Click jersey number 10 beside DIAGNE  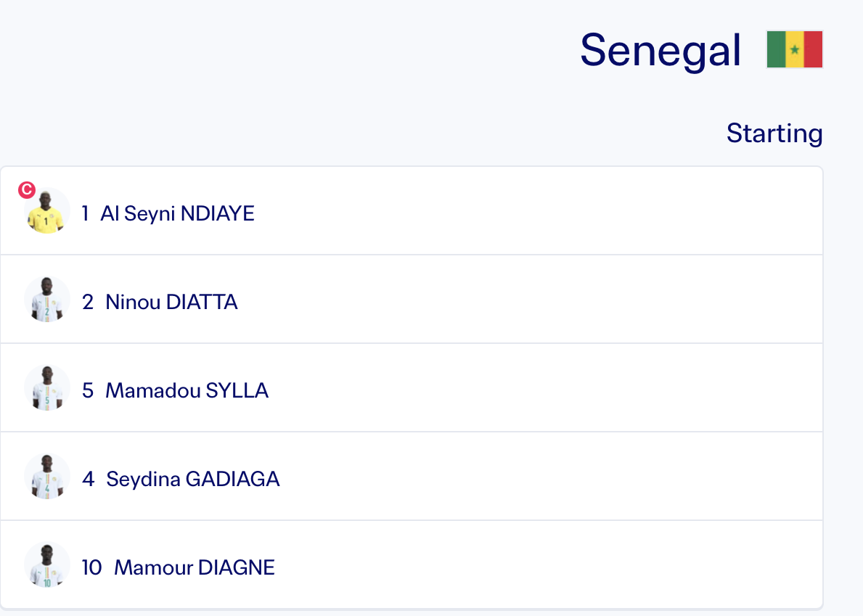pyautogui.click(x=92, y=567)
